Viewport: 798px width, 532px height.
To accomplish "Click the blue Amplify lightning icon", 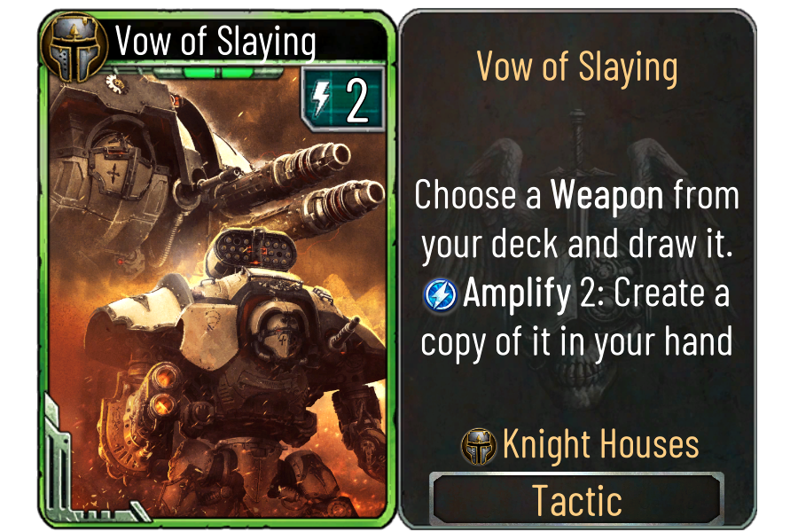I will [x=440, y=295].
